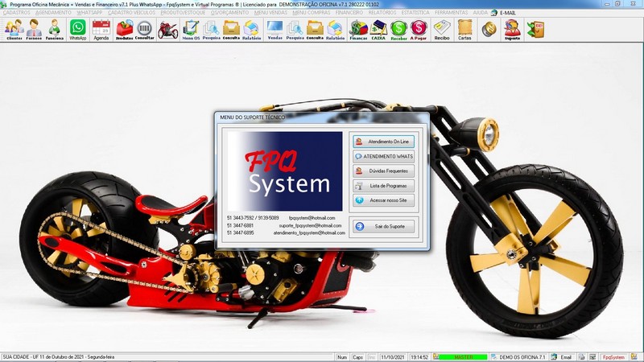The height and width of the screenshot is (362, 644).
Task: Open the AGENDAMENTO menu
Action: [x=53, y=13]
